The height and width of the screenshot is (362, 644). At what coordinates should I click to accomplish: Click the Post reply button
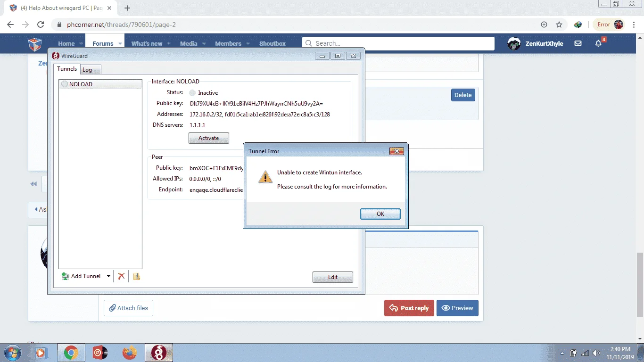(409, 308)
